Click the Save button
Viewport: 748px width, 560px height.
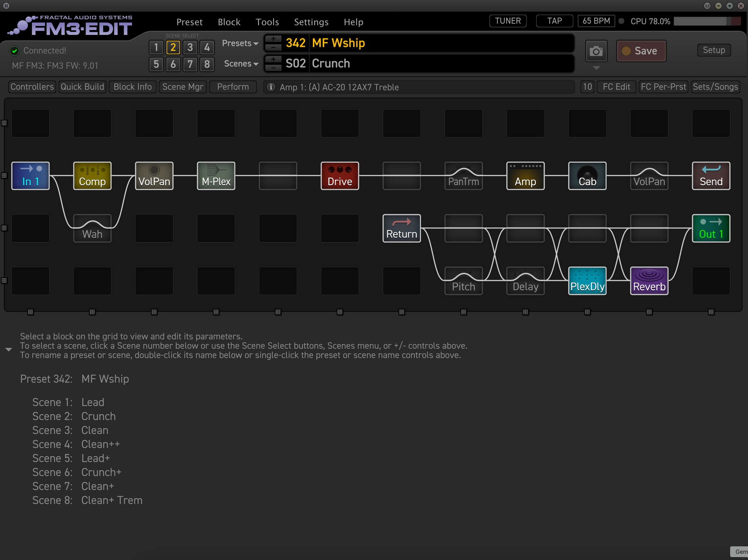(x=641, y=51)
